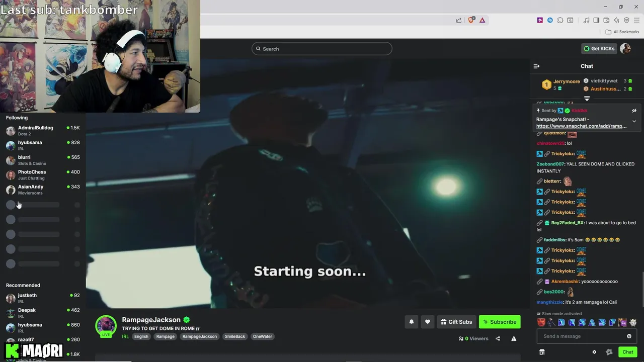Click the Brave VPN shield icon
The height and width of the screenshot is (362, 644).
[x=626, y=20]
